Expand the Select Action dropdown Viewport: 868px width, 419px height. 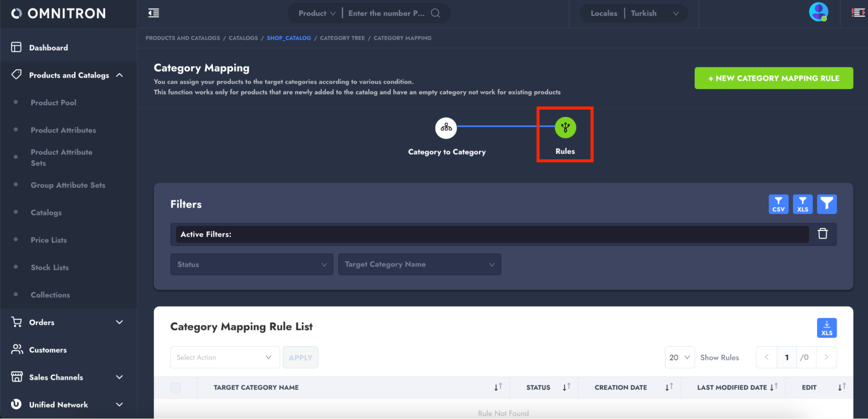coord(224,357)
